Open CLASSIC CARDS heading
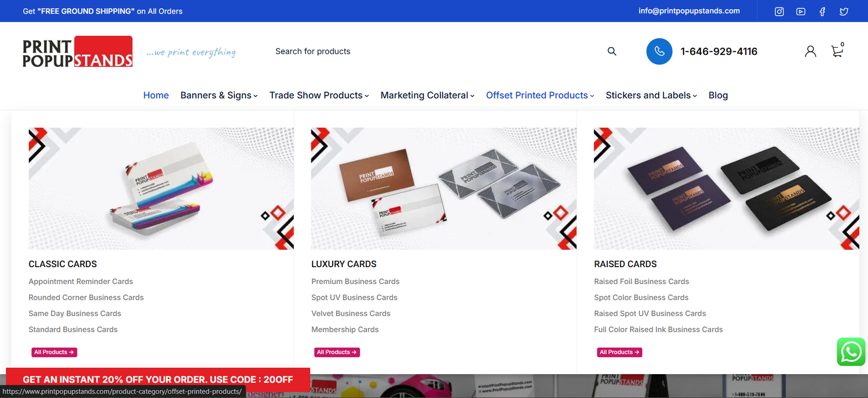The image size is (868, 398). tap(63, 264)
